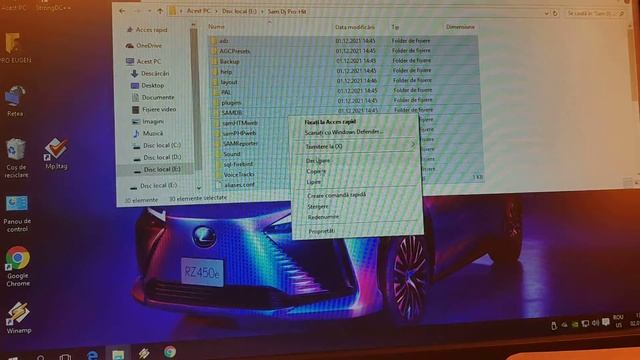Click the Explorer search field
The height and width of the screenshot is (360, 640).
click(596, 13)
